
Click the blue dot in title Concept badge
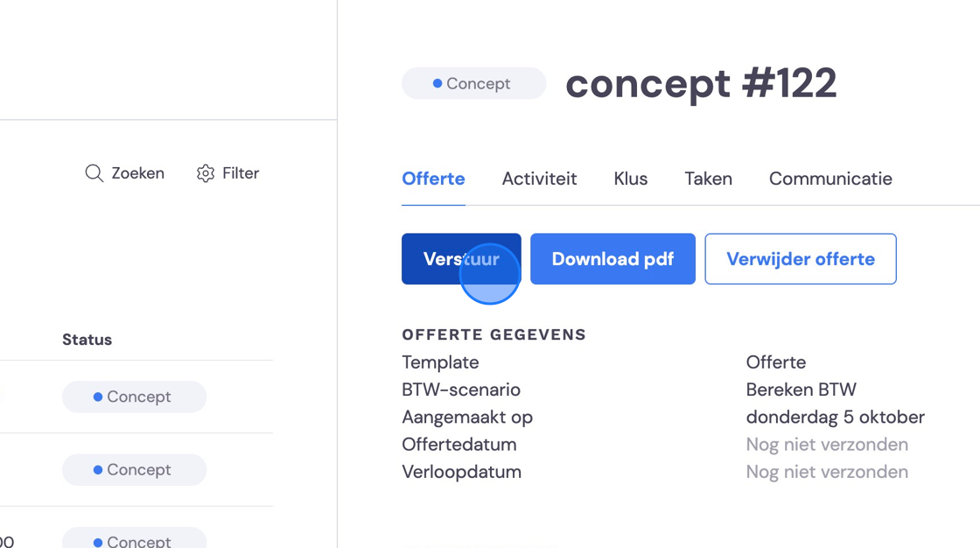pos(437,83)
